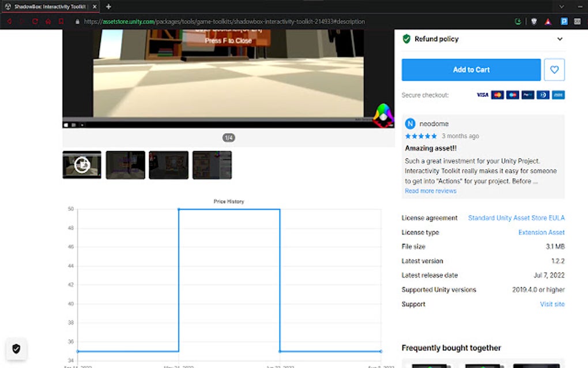Click the rainbow gizmo icon on the video
Screen dimensions: 588x368
[383, 115]
